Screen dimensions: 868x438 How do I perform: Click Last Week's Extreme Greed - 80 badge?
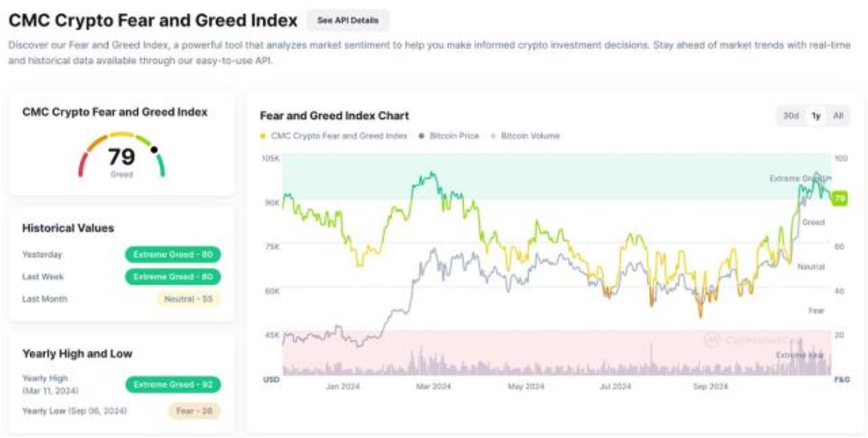tap(173, 277)
